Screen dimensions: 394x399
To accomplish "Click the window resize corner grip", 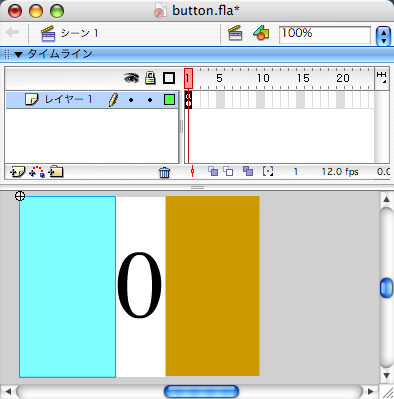I will [387, 392].
